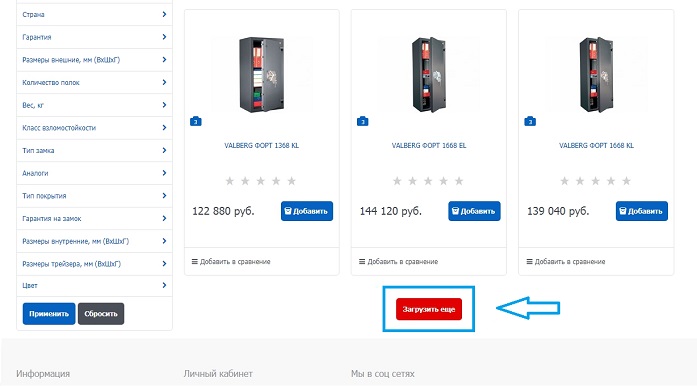
Task: Open photo gallery icon on VALBERG ФОРТ 1668 KL
Action: pos(530,121)
